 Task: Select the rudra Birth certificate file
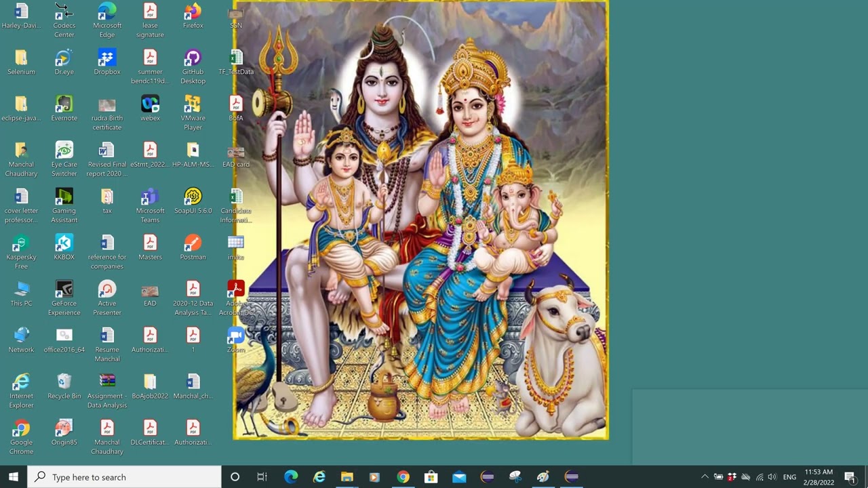point(107,113)
